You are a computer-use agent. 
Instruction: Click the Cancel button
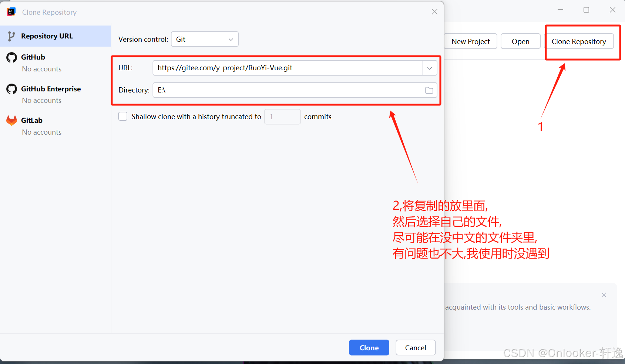tap(416, 348)
